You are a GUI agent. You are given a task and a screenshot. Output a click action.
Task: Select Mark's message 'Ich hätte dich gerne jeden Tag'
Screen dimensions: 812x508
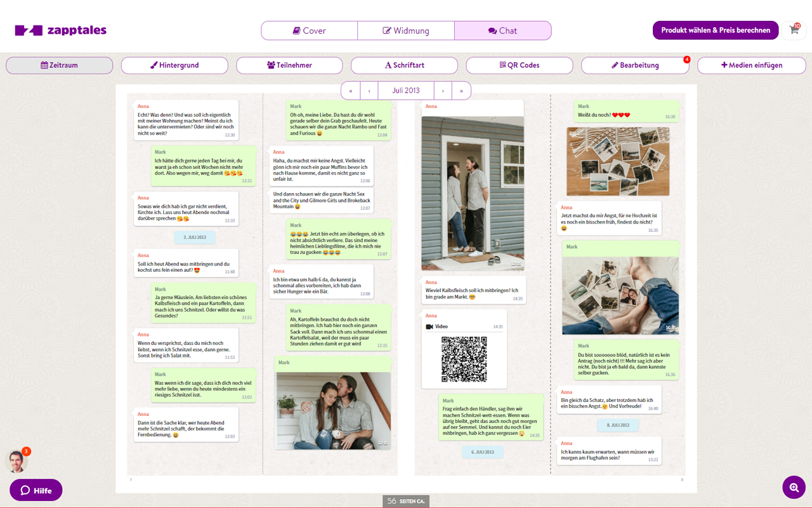204,166
